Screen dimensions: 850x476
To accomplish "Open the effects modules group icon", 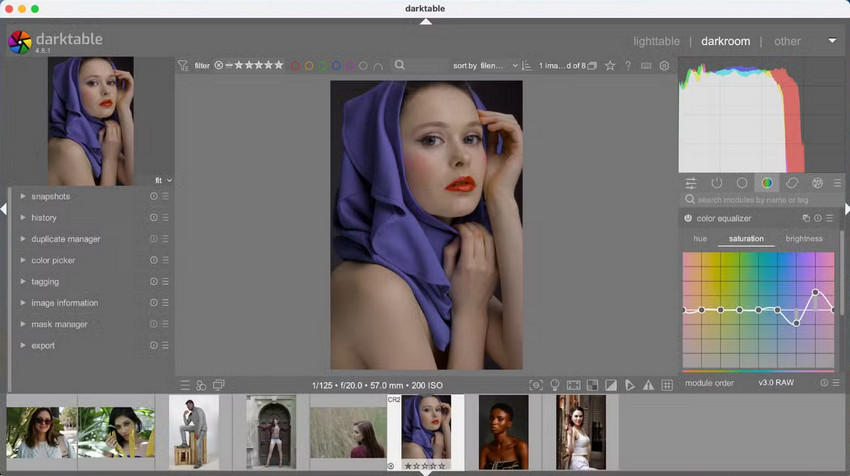I will [x=817, y=183].
